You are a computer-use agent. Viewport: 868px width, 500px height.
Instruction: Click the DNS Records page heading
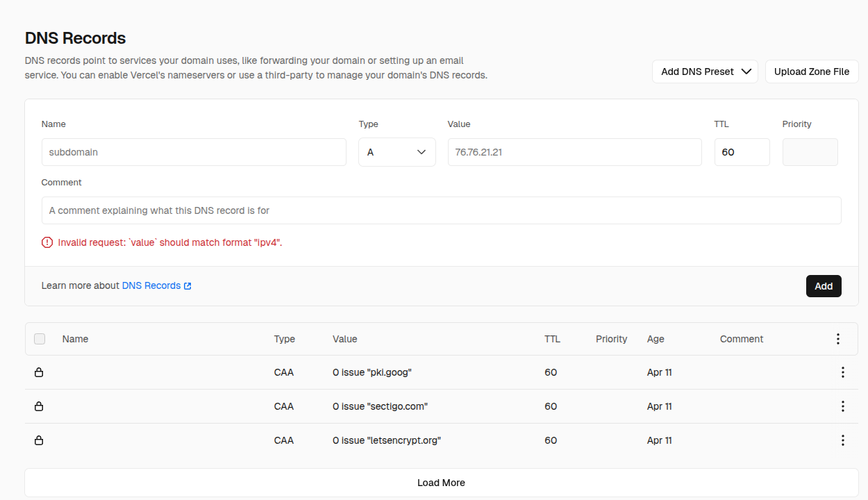tap(75, 38)
